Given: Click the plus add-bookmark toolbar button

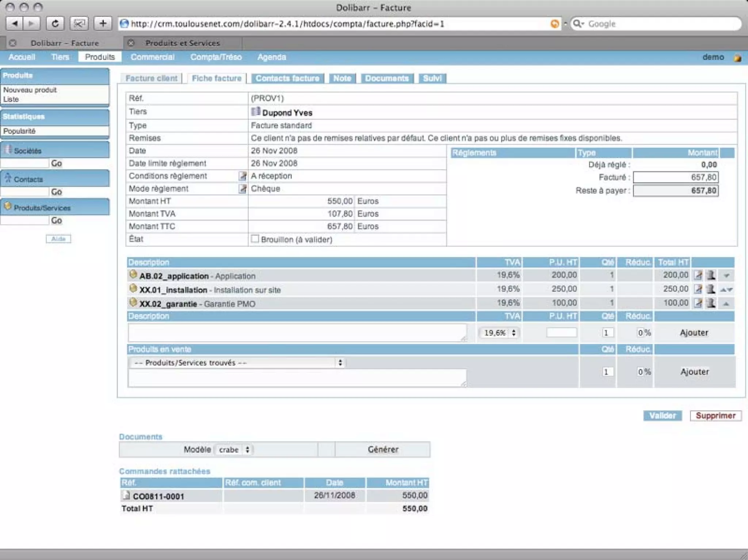Looking at the screenshot, I should (103, 24).
